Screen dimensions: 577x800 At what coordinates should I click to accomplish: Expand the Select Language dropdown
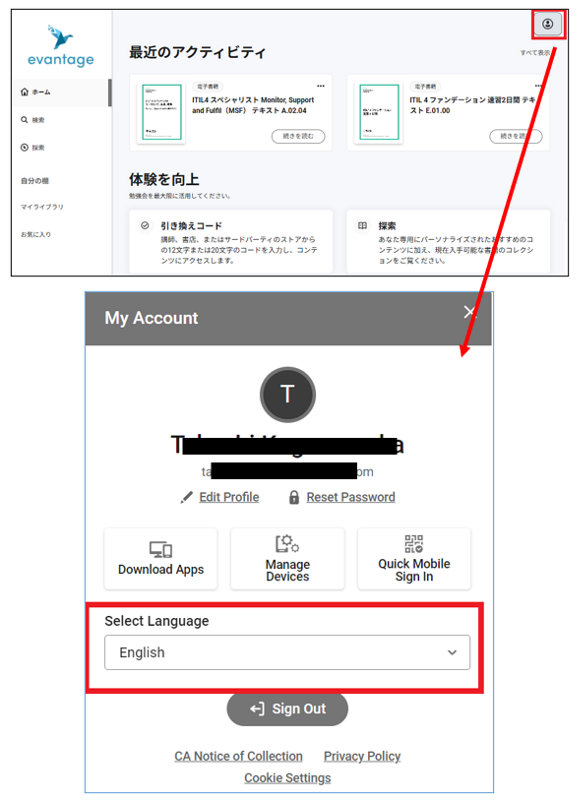click(x=287, y=652)
